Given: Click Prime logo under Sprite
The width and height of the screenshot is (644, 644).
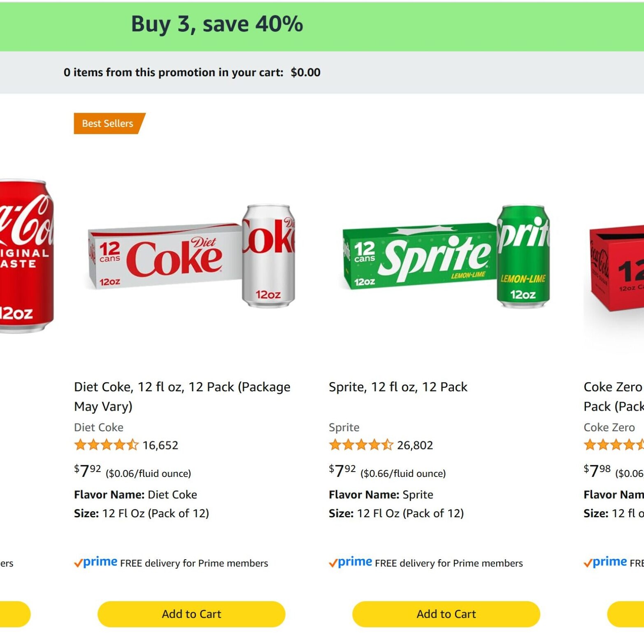Looking at the screenshot, I should click(351, 562).
